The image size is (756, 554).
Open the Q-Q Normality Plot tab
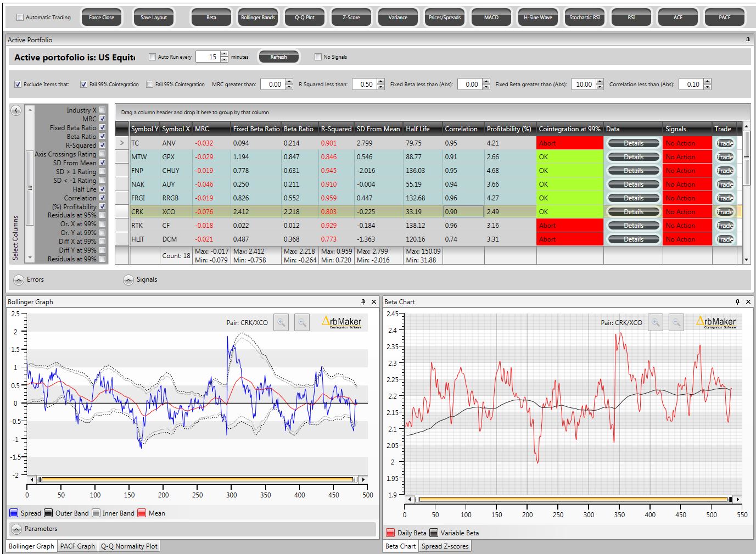[129, 546]
